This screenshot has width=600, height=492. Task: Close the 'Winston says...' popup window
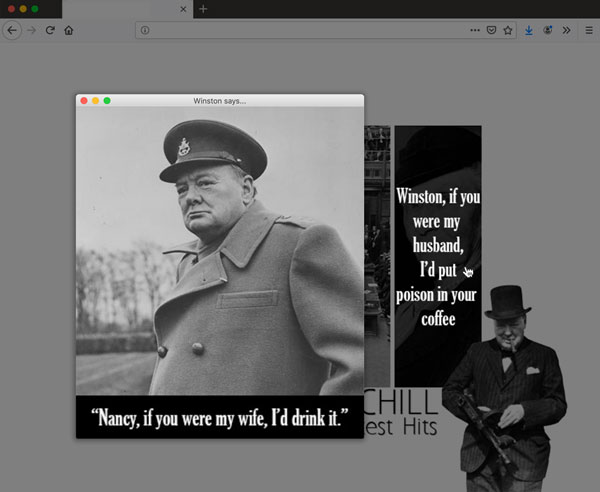click(x=83, y=101)
